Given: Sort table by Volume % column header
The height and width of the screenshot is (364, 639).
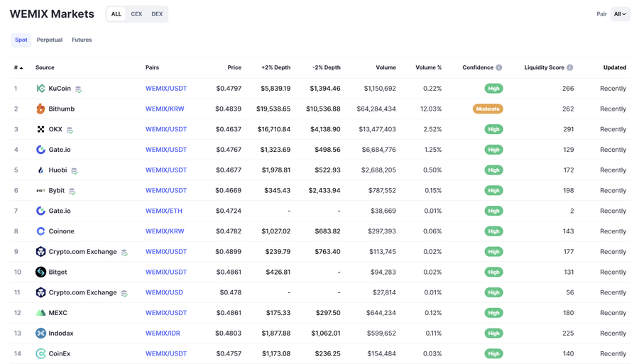Looking at the screenshot, I should [x=428, y=67].
